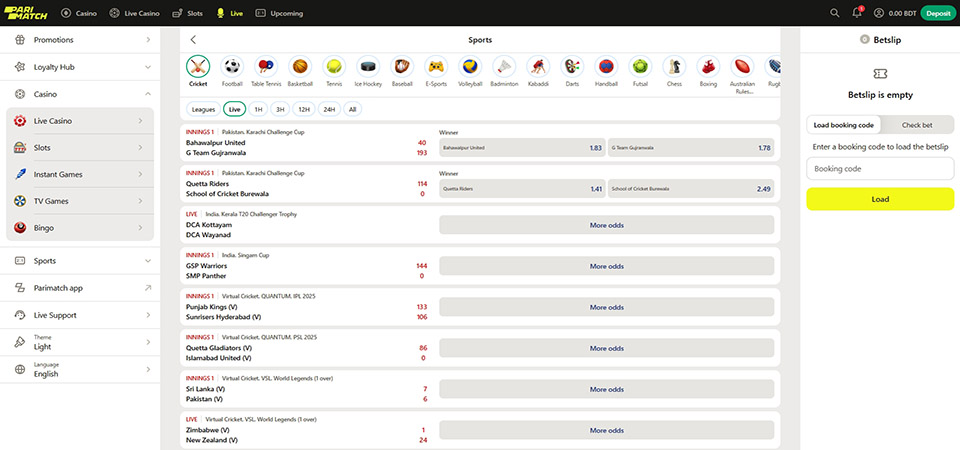Switch to Load booking code tab
Screen dimensions: 960x450
pyautogui.click(x=844, y=125)
